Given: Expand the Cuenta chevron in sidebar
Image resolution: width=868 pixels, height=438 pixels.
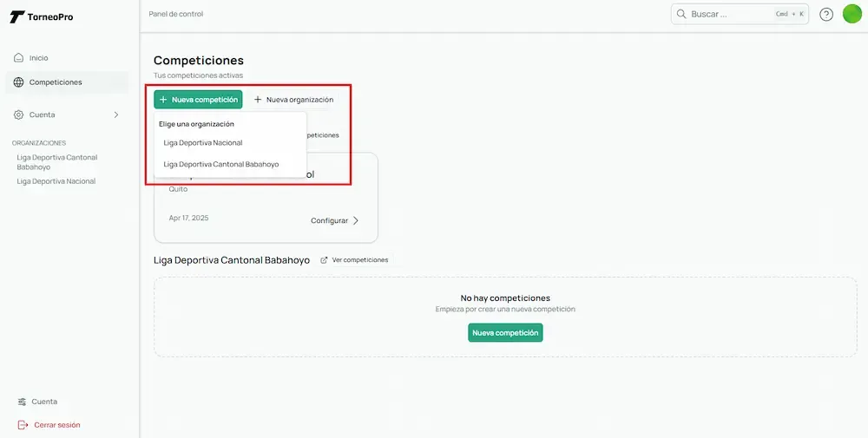Looking at the screenshot, I should (116, 114).
